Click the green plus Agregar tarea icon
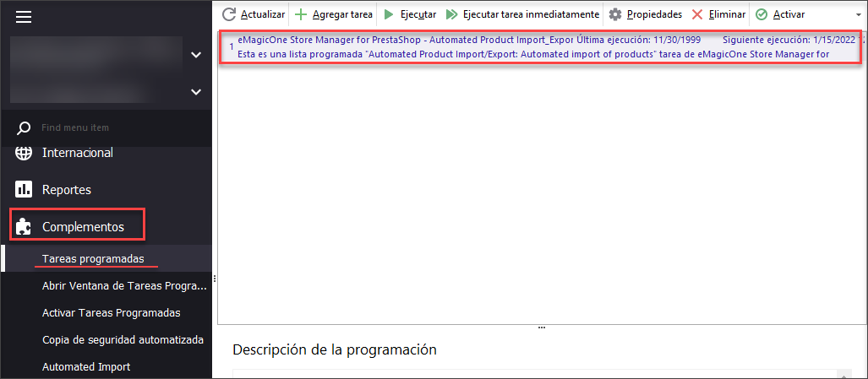 [301, 14]
